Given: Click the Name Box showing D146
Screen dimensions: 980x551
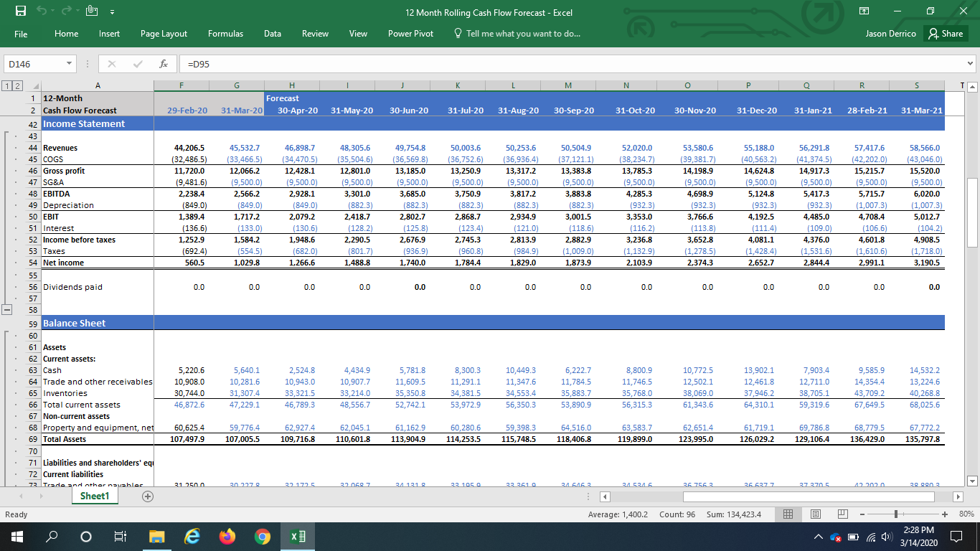Looking at the screenshot, I should click(x=34, y=64).
